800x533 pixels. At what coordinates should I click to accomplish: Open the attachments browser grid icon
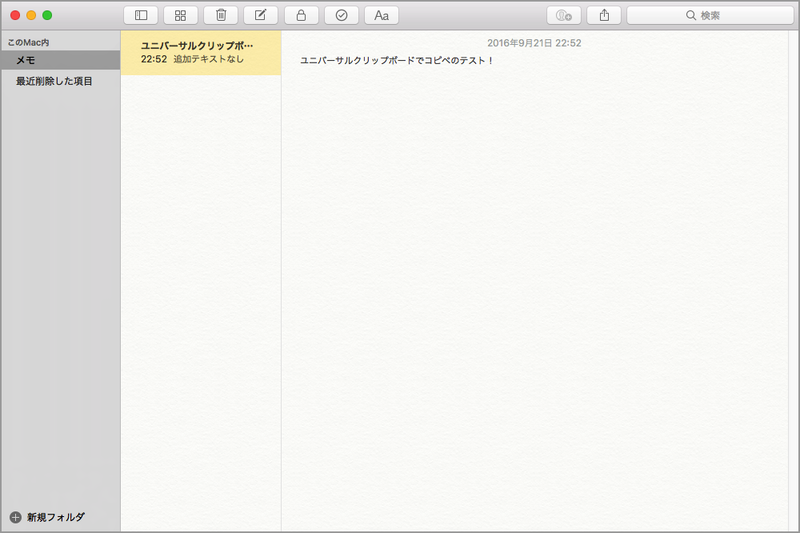[180, 15]
